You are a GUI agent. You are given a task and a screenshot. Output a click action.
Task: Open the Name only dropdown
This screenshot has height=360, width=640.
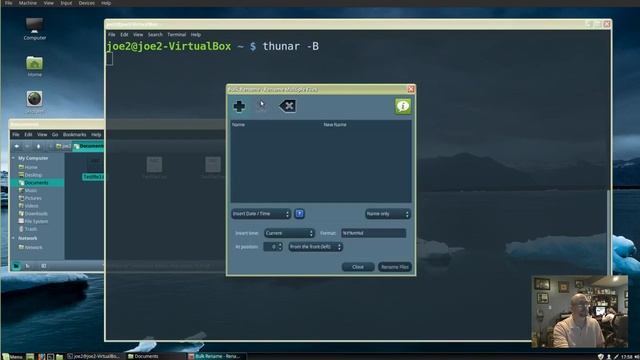pyautogui.click(x=388, y=214)
